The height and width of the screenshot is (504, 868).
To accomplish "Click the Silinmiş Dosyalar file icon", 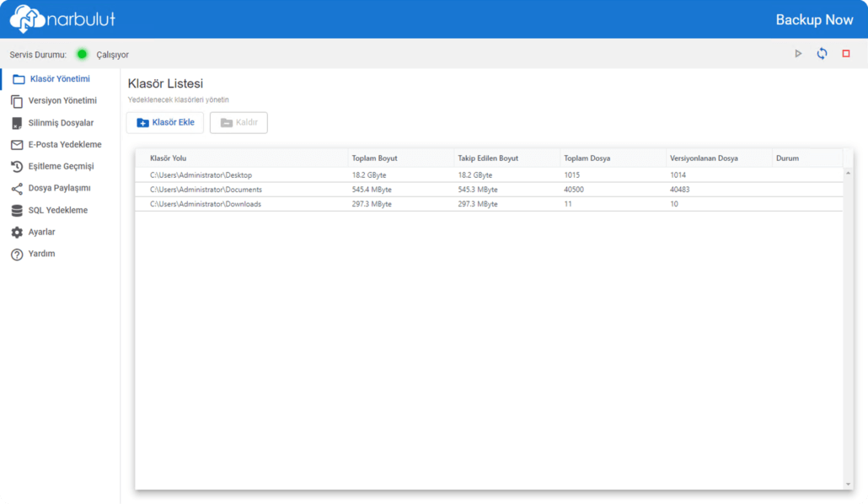I will (17, 123).
